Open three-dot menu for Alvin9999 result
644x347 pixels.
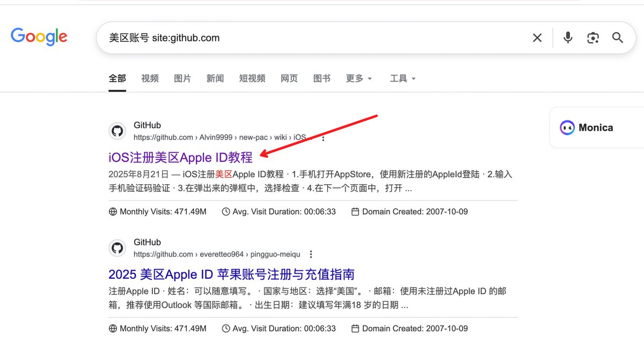pyautogui.click(x=323, y=138)
